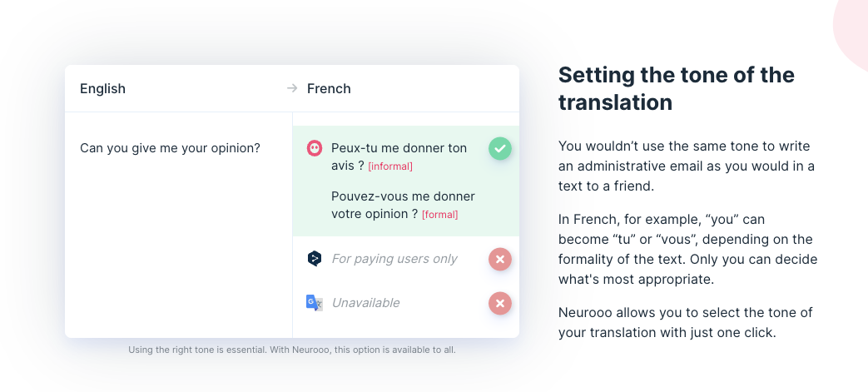Click the DeepL logo icon

(315, 259)
